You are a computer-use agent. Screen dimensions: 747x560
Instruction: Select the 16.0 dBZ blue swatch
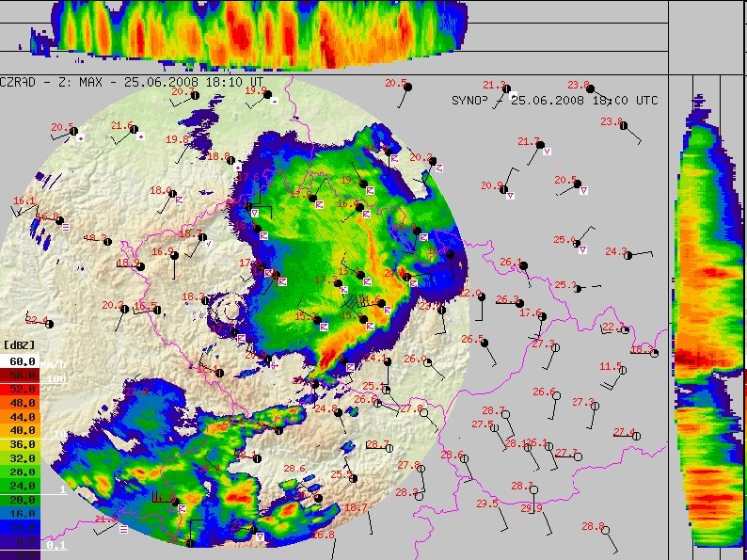(x=20, y=513)
